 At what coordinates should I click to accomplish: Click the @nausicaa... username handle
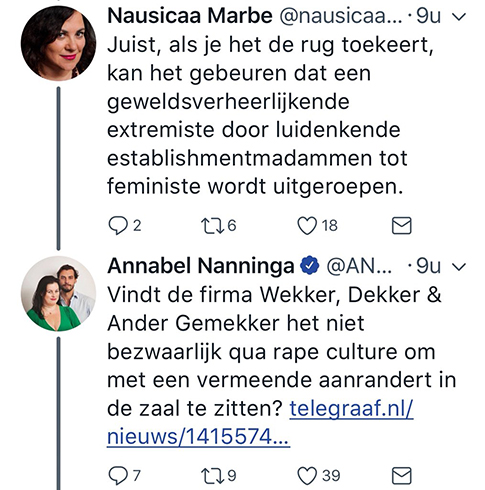pyautogui.click(x=341, y=16)
